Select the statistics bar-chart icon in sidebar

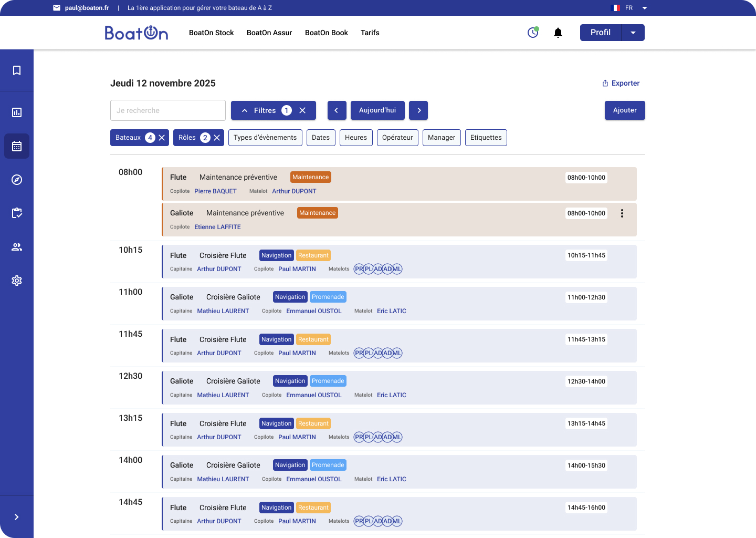point(17,112)
